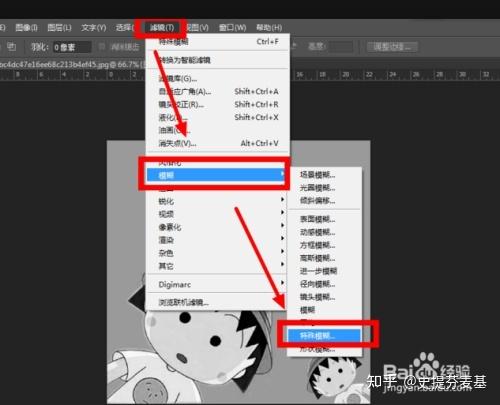Screen dimensions: 500x405
Task: Select 径向模糊... in blur submenu
Action: 324,284
